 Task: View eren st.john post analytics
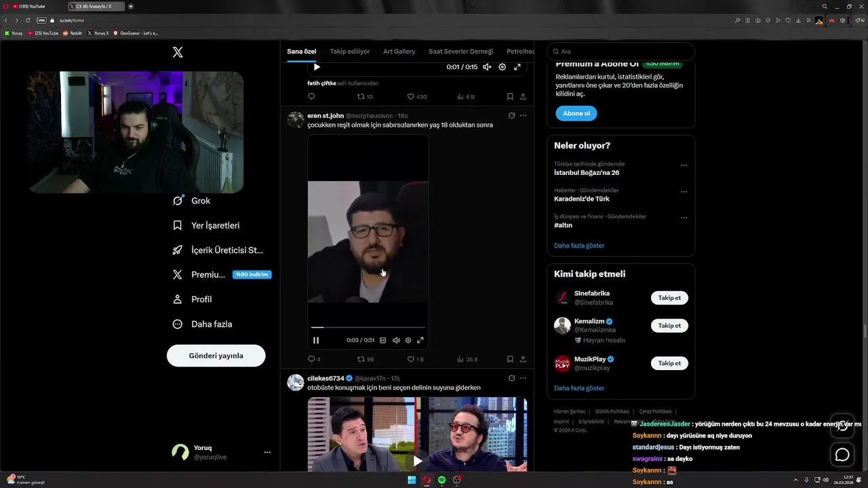pos(467,359)
